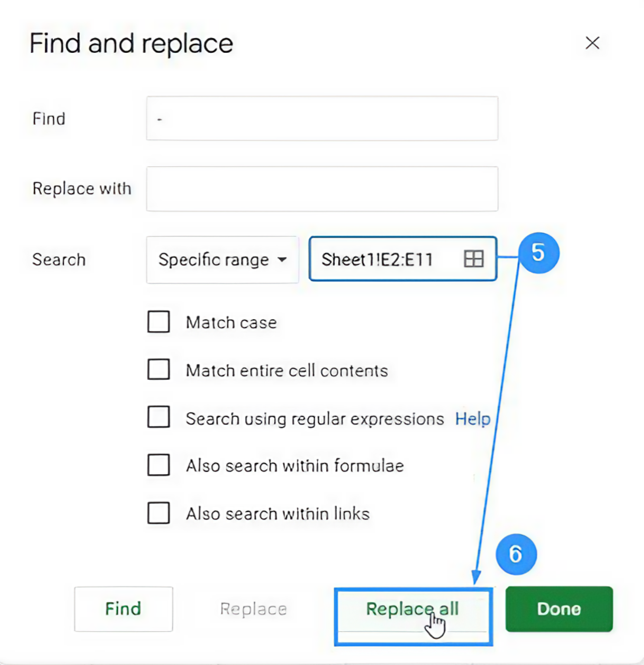Click the Sheet1!E2:E11 range field
This screenshot has width=644, height=665.
tap(381, 259)
